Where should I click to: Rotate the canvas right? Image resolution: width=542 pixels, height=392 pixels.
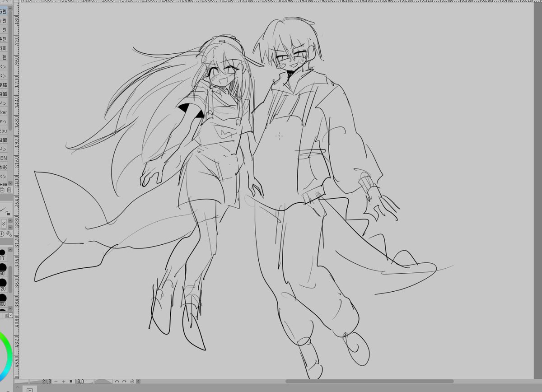point(124,382)
